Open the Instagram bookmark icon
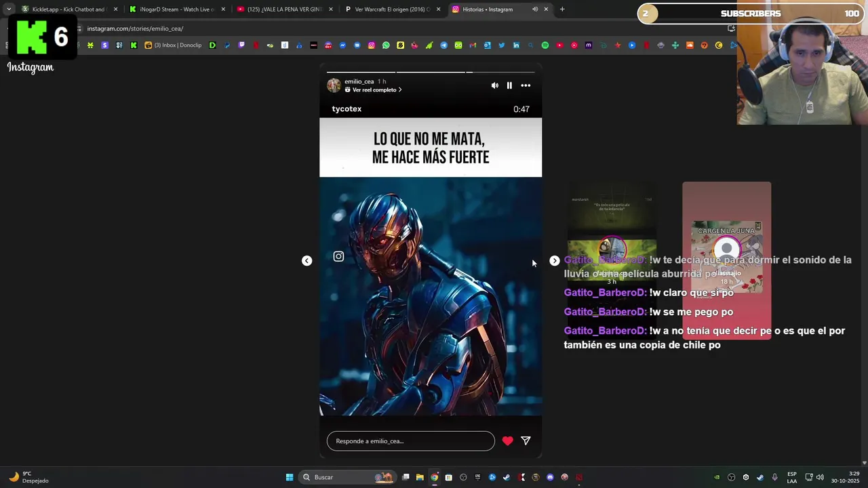Viewport: 868px width, 488px height. [x=372, y=45]
